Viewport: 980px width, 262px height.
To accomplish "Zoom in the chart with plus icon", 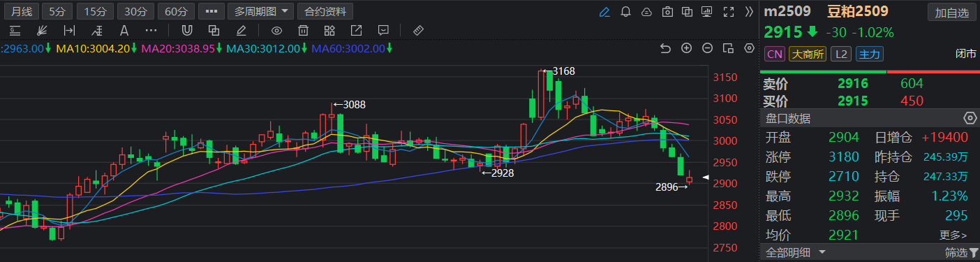I will pos(686,48).
